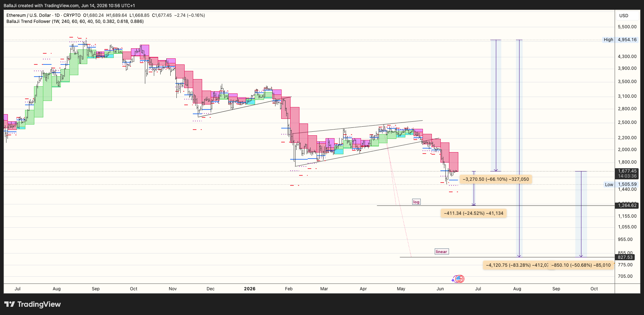The width and height of the screenshot is (644, 315).
Task: Click the 5,500.00 price scale label
Action: click(x=627, y=27)
